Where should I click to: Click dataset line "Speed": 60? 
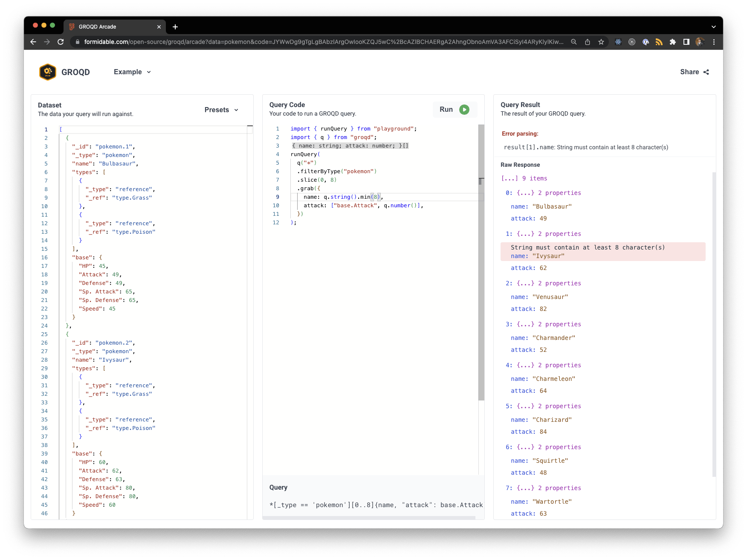97,505
